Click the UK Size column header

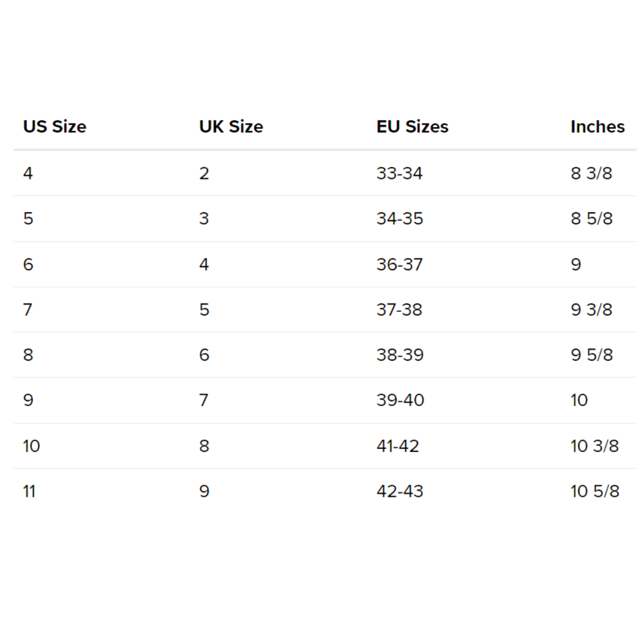tap(231, 127)
